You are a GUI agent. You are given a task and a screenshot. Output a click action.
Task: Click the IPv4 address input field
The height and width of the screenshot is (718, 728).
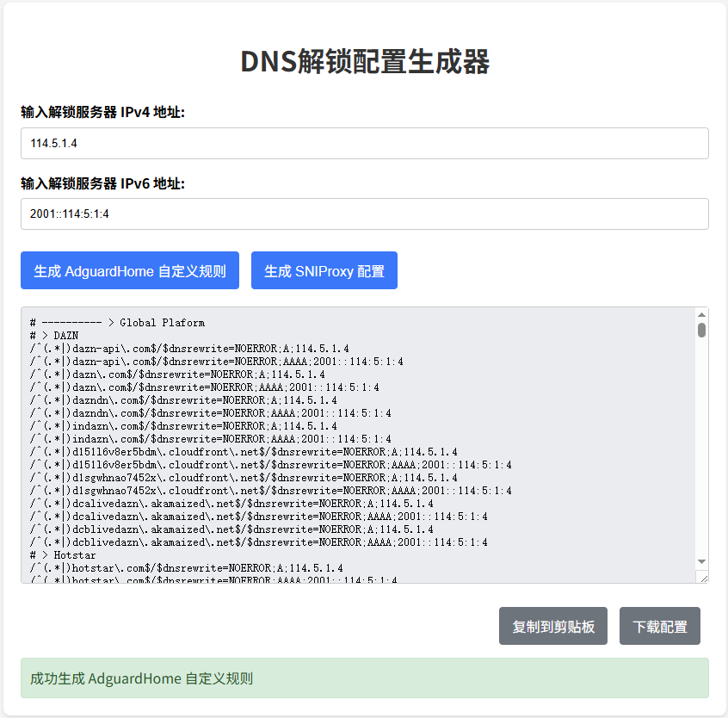coord(364,144)
